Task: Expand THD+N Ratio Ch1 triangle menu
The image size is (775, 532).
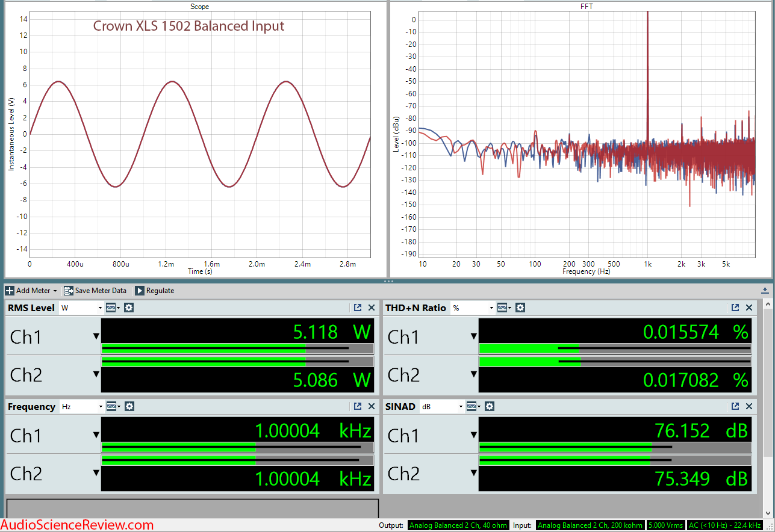Action: [473, 336]
